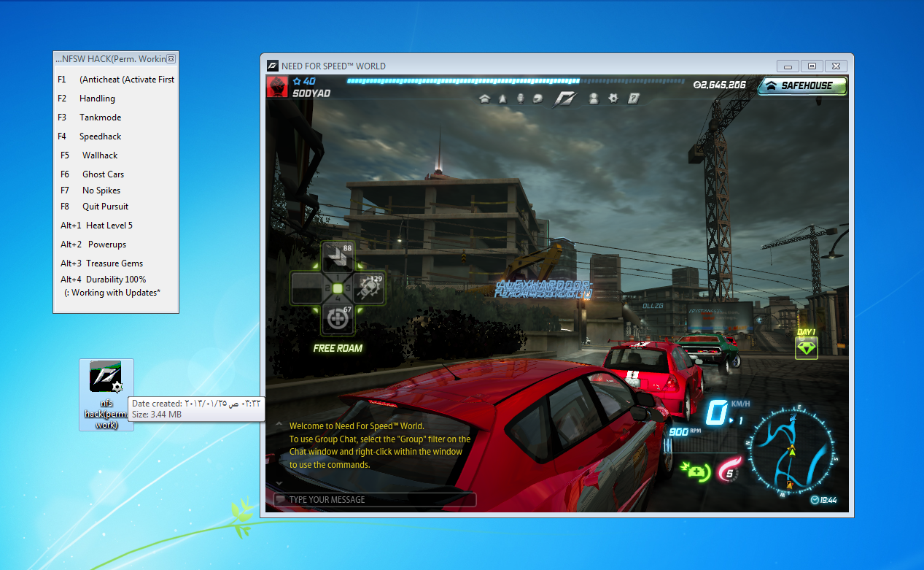Minimize the Need for Speed World window
The image size is (924, 570).
[x=788, y=66]
